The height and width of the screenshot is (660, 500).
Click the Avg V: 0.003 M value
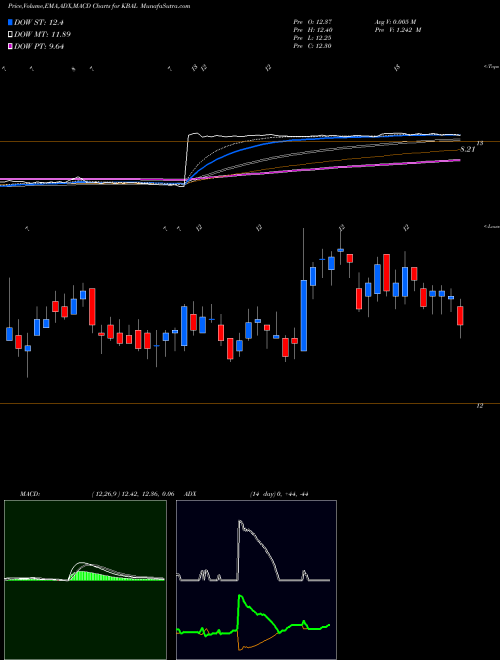pyautogui.click(x=397, y=21)
